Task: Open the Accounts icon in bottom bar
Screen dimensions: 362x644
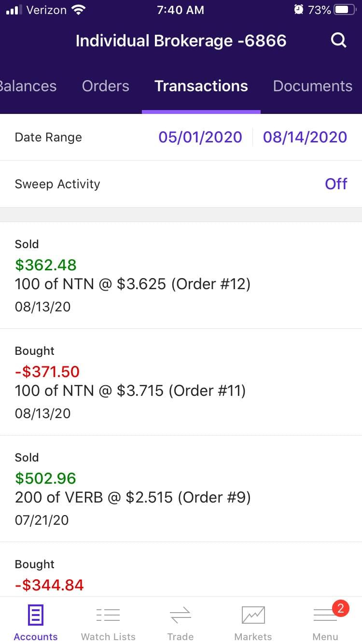Action: point(36,615)
